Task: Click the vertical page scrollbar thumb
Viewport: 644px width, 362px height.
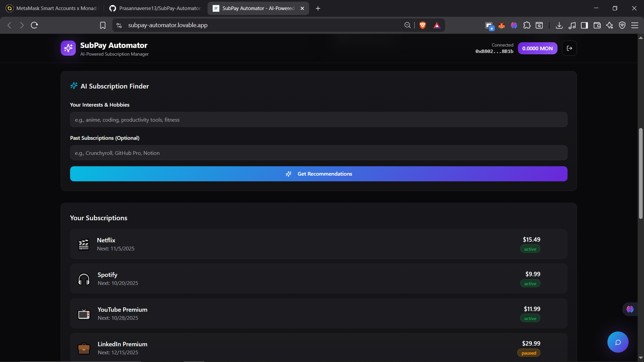Action: click(x=641, y=173)
